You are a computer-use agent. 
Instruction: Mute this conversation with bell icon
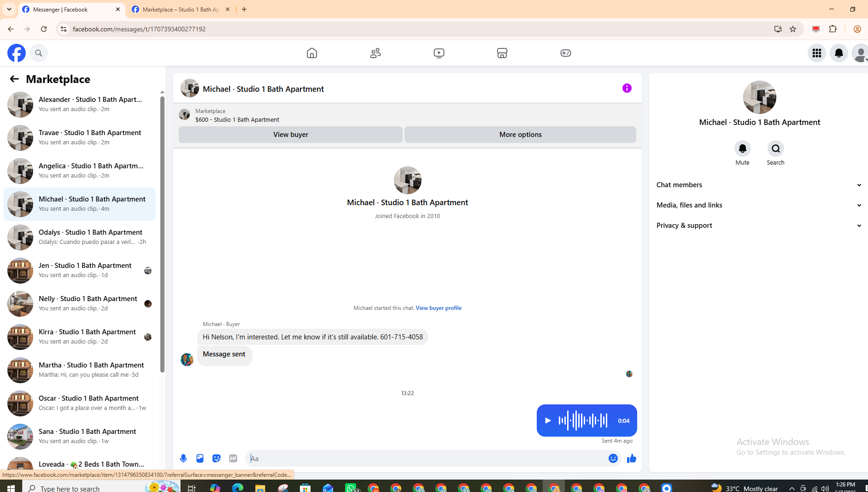point(742,148)
